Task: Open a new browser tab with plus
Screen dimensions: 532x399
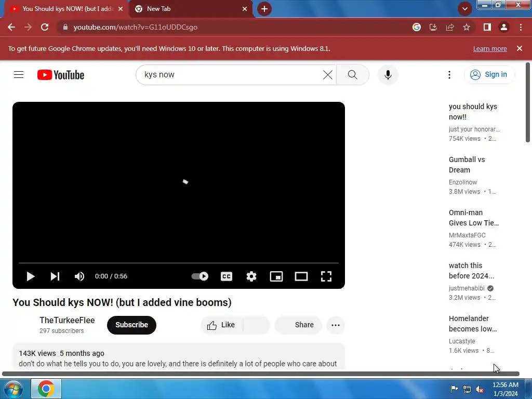Action: (264, 9)
